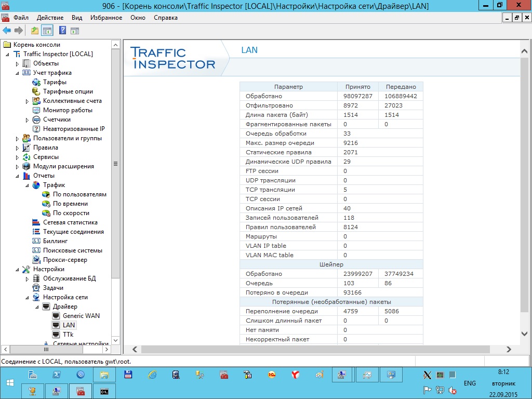This screenshot has height=399, width=532.
Task: Click the details pane scroll-right arrow
Action: [x=508, y=349]
